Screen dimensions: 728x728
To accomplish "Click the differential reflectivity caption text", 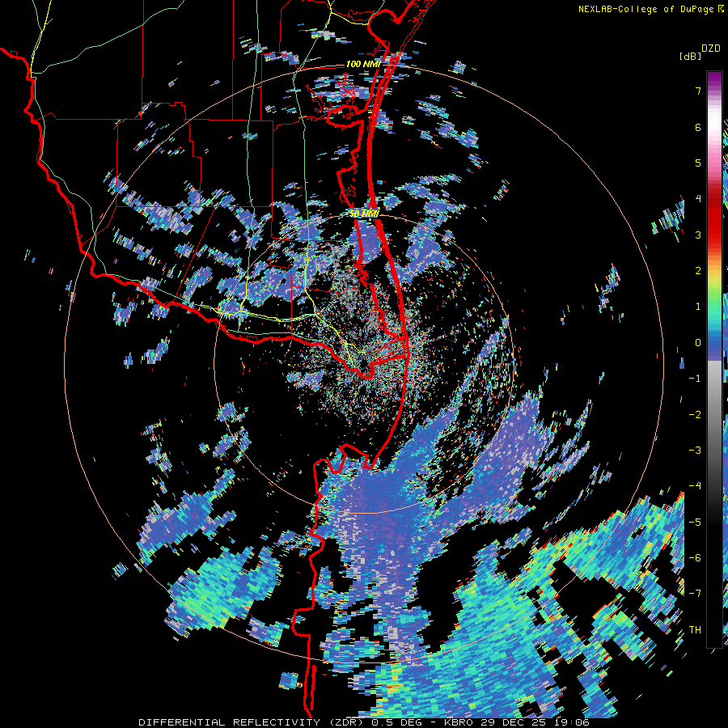I will pos(363,722).
